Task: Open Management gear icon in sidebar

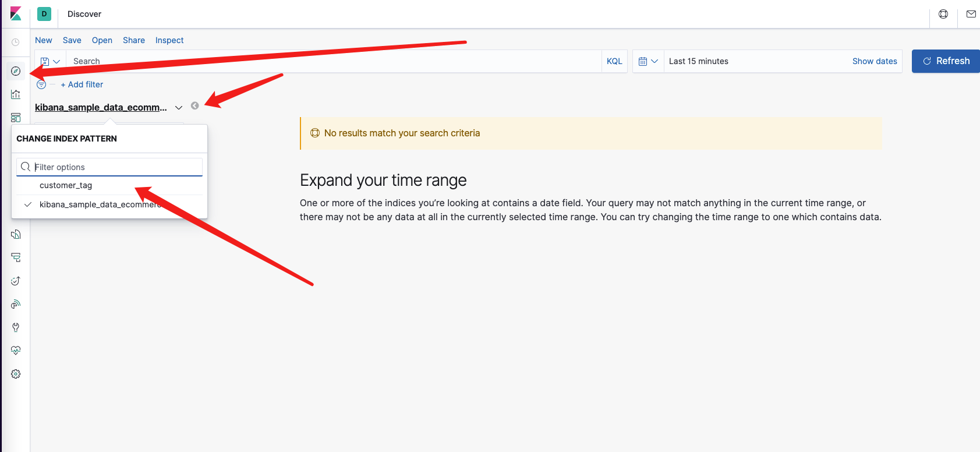Action: click(x=16, y=374)
